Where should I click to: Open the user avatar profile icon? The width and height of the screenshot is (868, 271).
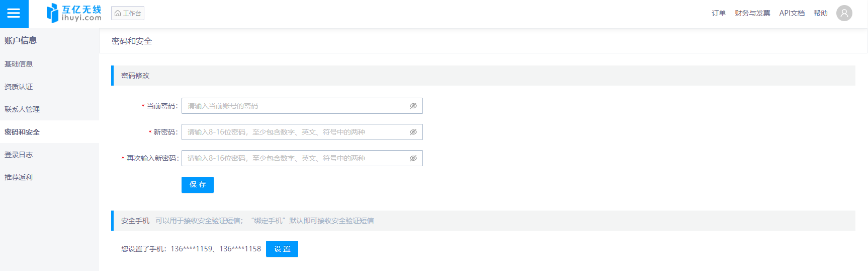pos(844,13)
